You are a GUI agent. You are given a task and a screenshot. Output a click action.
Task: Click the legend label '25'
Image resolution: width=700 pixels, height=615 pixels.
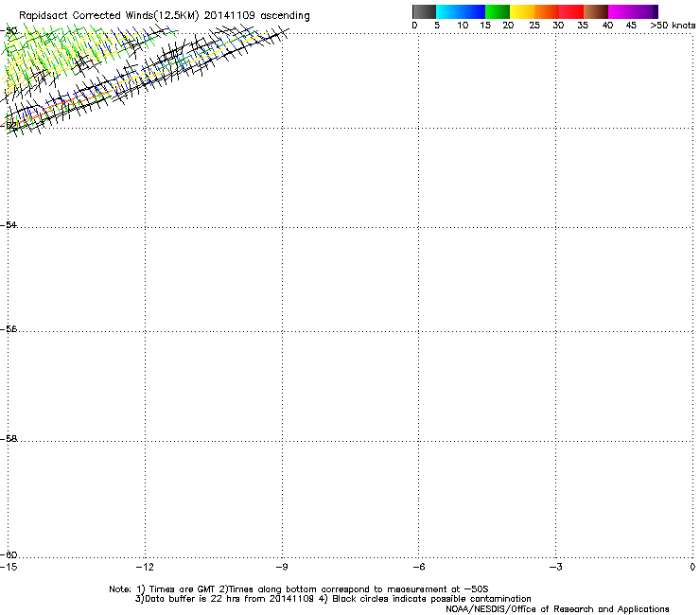pos(534,26)
